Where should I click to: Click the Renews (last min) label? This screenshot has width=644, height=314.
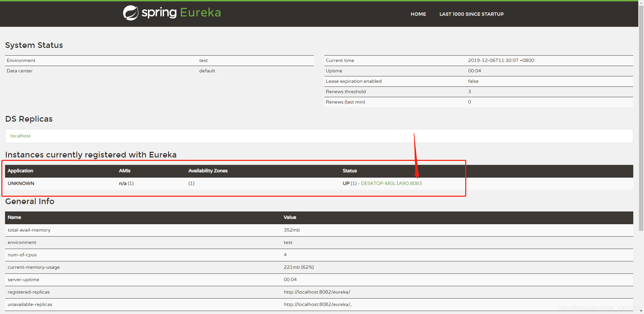pos(345,102)
